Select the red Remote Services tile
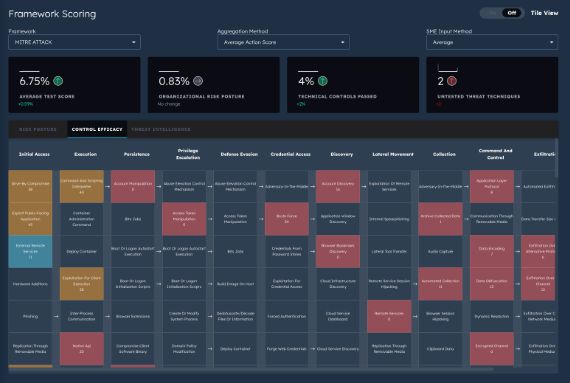Image resolution: width=570 pixels, height=383 pixels. click(x=389, y=316)
